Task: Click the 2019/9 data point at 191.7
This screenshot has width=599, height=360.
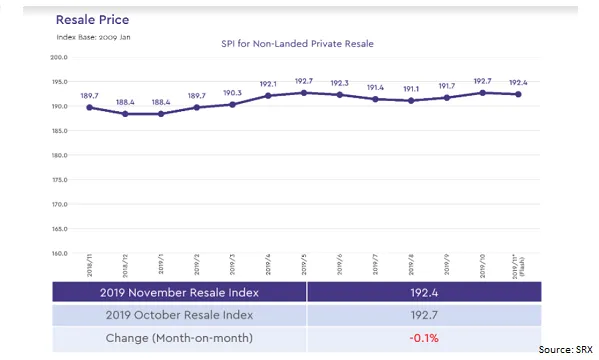Action: click(447, 97)
